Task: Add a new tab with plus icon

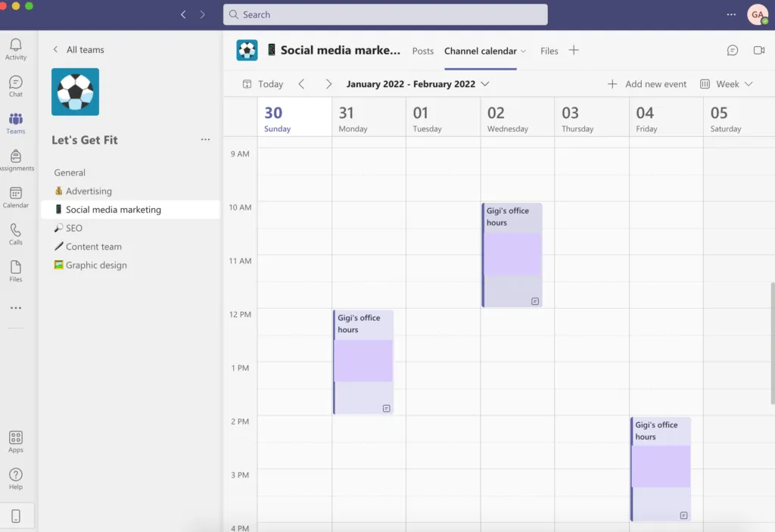Action: coord(574,51)
